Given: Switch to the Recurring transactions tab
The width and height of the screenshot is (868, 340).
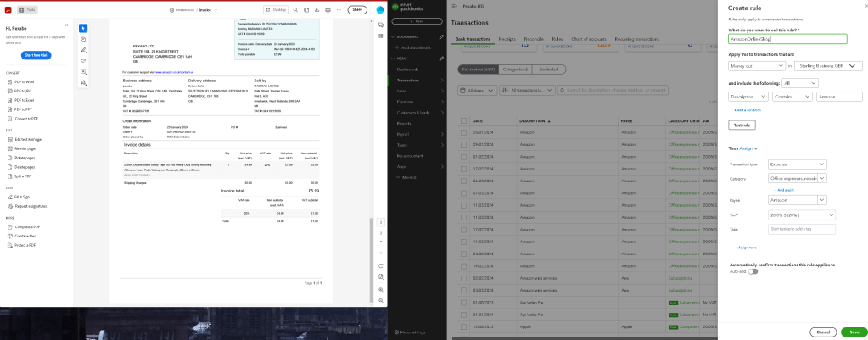Looking at the screenshot, I should click(636, 40).
